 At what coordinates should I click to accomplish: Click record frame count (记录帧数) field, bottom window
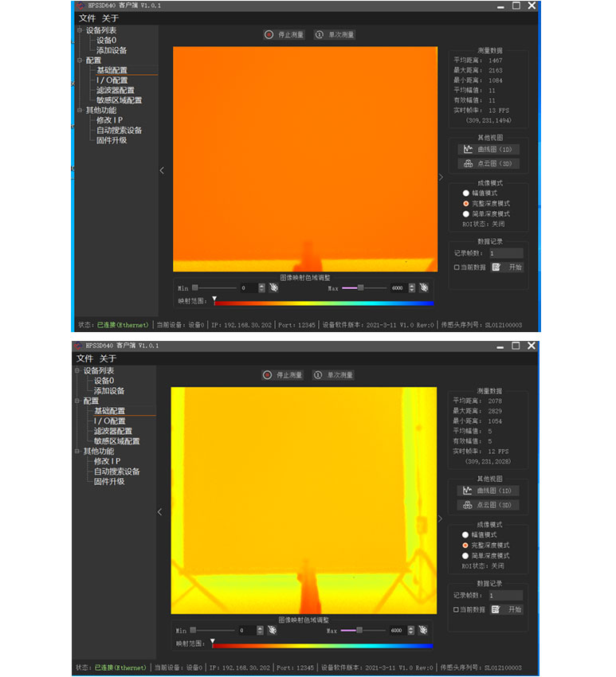coord(505,595)
